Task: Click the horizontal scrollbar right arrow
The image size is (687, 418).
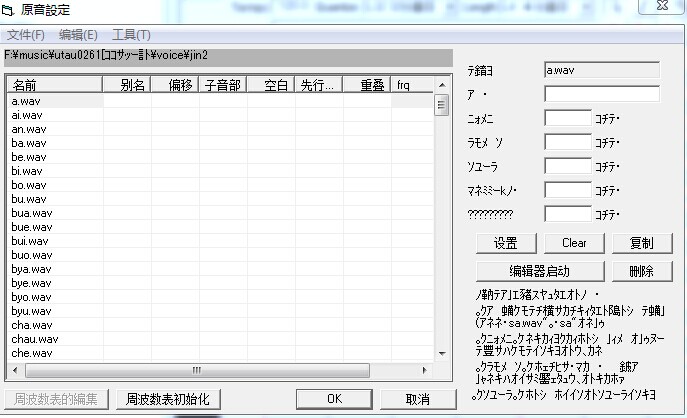Action: click(424, 370)
